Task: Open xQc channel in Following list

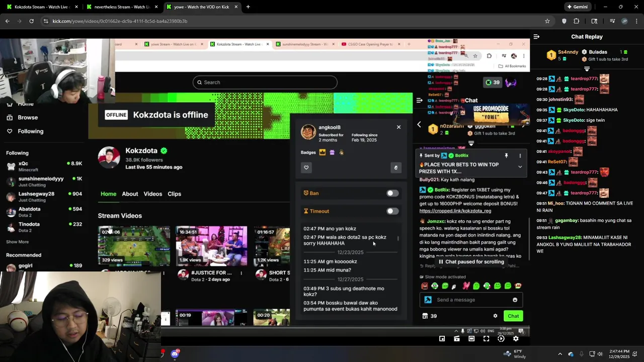Action: 44,166
